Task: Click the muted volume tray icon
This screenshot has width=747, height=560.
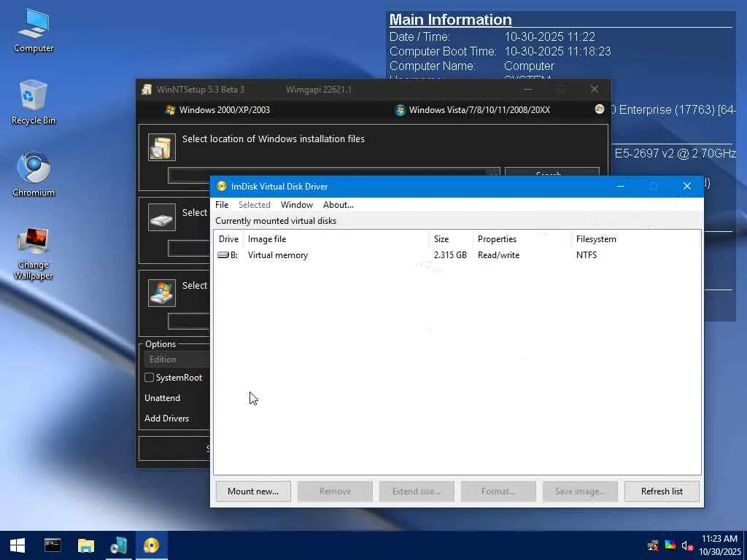Action: coord(686,545)
